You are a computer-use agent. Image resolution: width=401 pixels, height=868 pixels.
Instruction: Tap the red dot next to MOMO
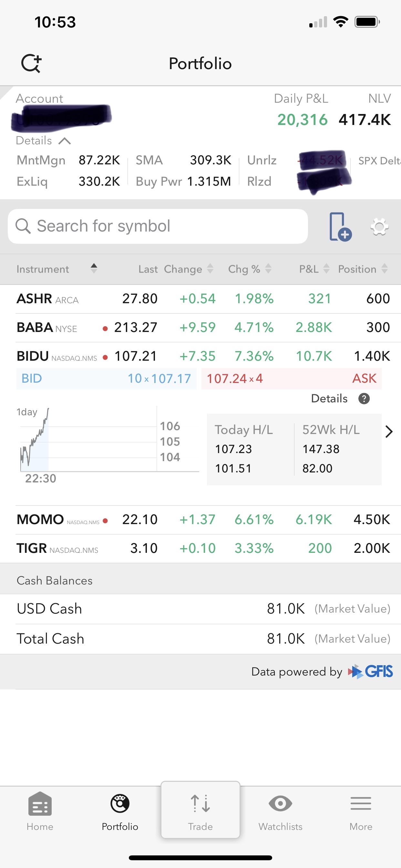(x=105, y=521)
